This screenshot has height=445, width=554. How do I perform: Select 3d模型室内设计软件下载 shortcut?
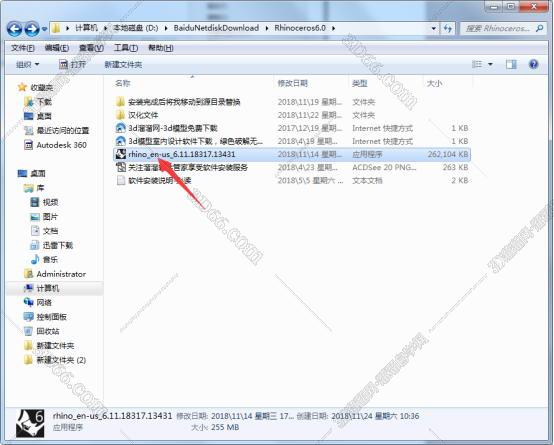195,141
